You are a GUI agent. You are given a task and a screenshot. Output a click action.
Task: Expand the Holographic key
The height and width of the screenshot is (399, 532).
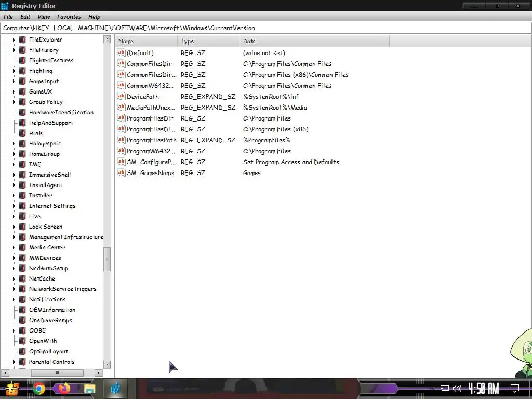[14, 143]
